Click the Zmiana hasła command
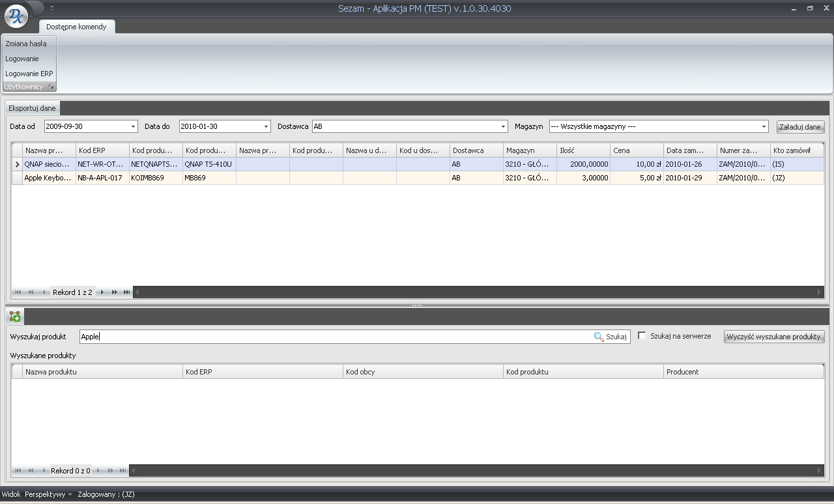Image resolution: width=834 pixels, height=504 pixels. [26, 44]
